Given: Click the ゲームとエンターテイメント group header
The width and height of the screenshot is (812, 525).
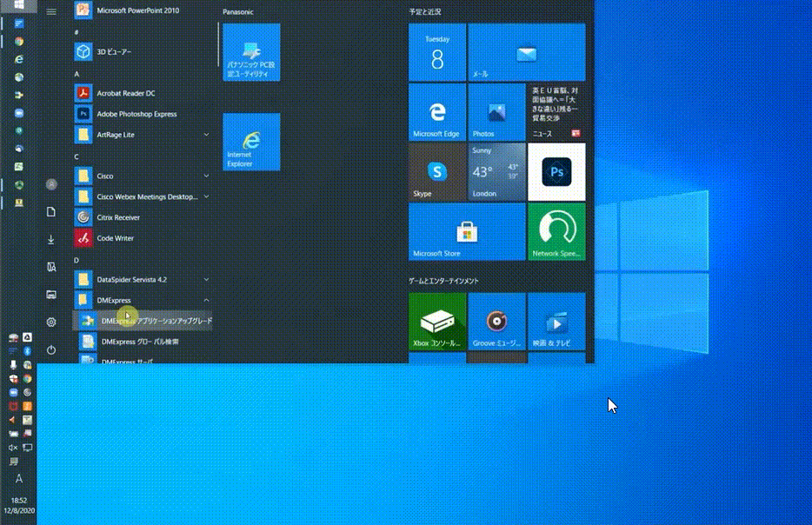Looking at the screenshot, I should tap(443, 281).
